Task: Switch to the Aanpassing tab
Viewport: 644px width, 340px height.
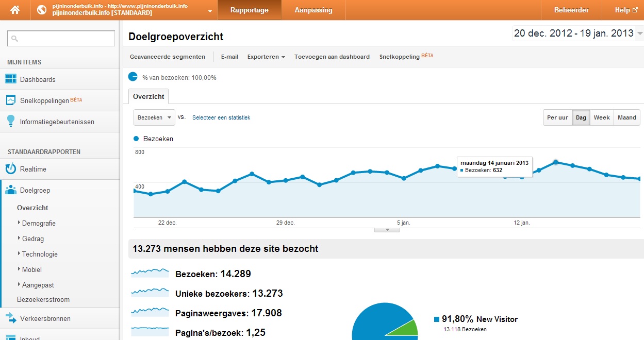Action: point(313,10)
